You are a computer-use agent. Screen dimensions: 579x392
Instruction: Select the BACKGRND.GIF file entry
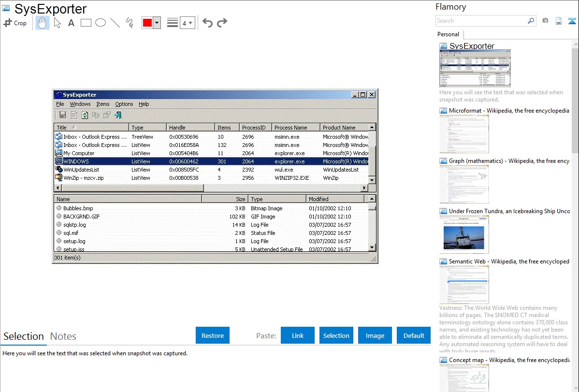(x=212, y=217)
